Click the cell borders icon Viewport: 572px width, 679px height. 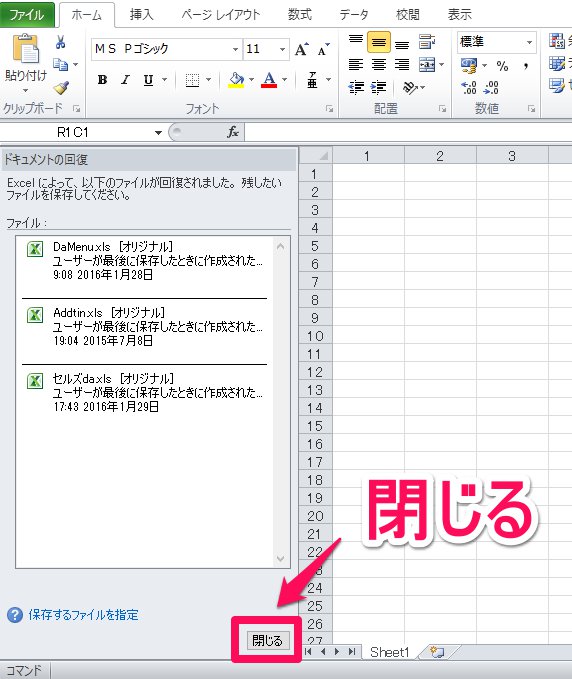click(192, 80)
